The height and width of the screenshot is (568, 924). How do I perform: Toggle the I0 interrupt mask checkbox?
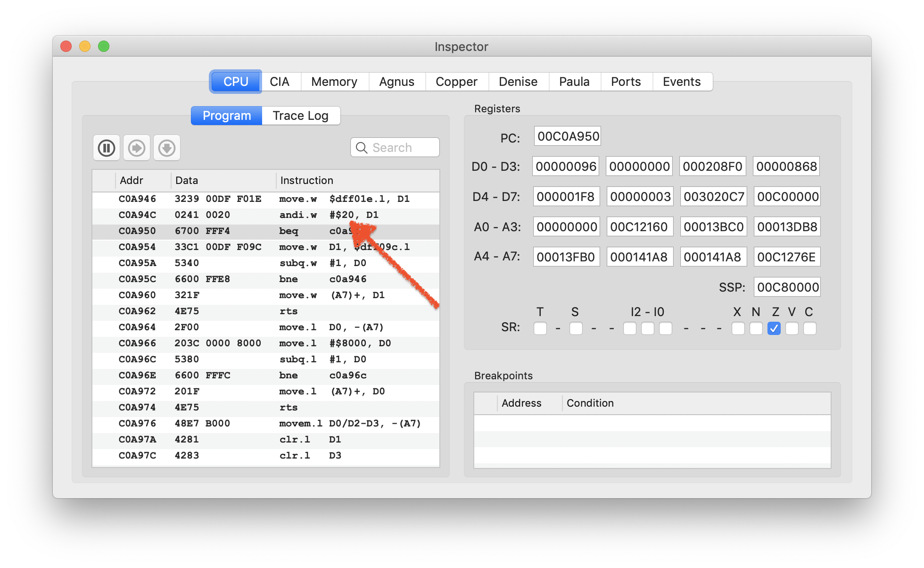666,328
